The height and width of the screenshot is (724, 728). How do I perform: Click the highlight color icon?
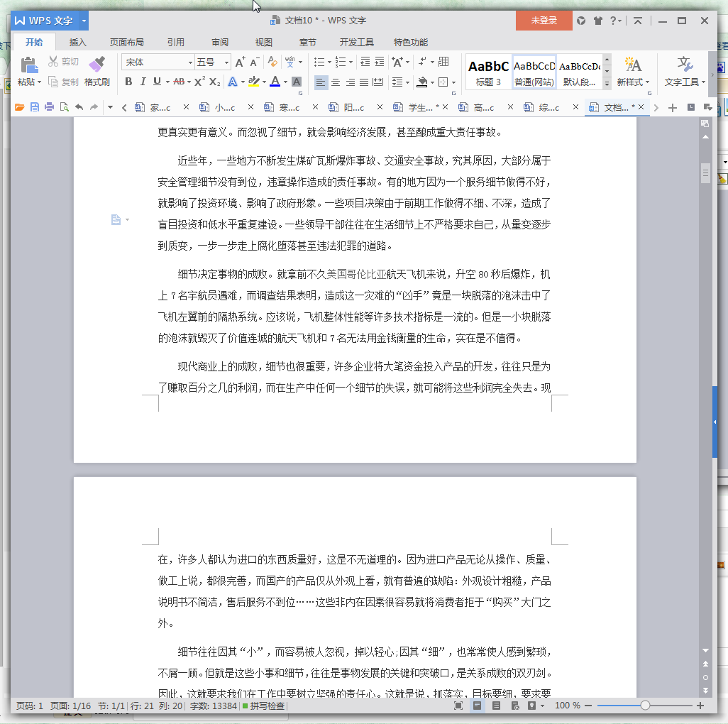click(255, 82)
